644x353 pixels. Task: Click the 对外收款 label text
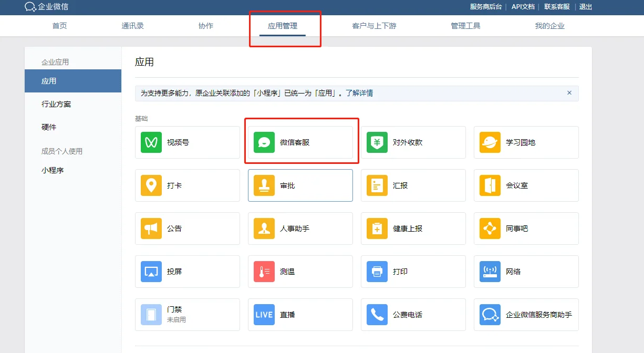tap(408, 142)
